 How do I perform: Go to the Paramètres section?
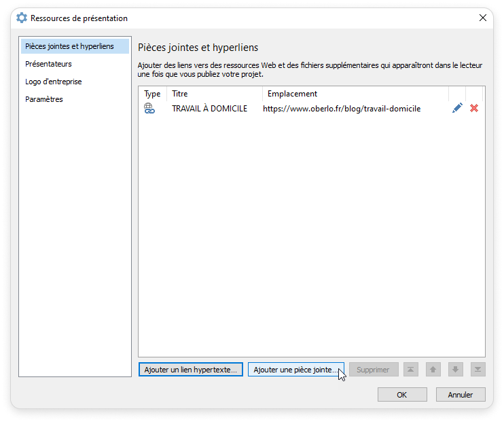pos(44,99)
